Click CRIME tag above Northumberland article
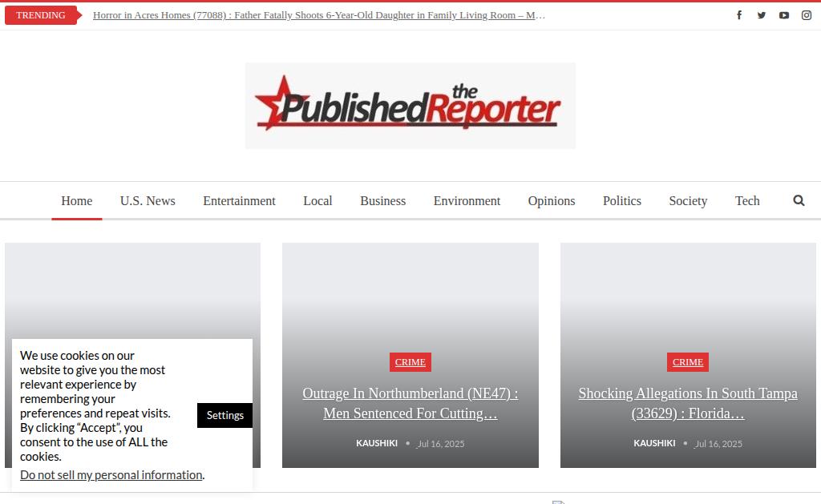821x504 pixels. coord(410,362)
